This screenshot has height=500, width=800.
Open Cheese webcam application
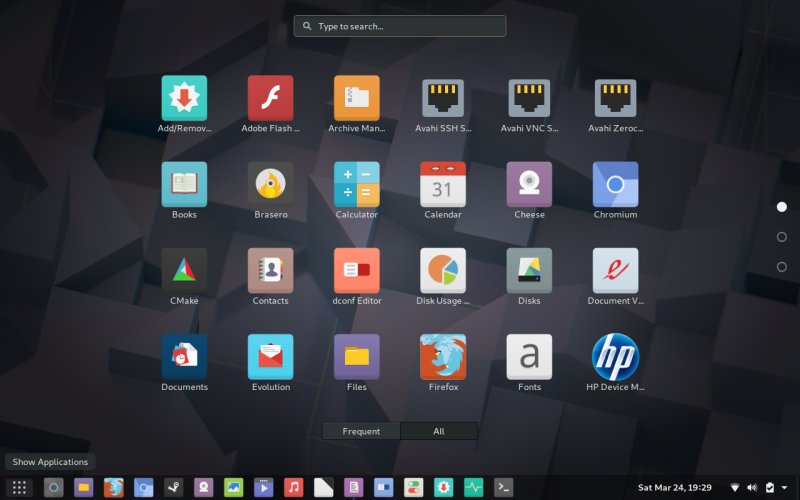click(529, 184)
